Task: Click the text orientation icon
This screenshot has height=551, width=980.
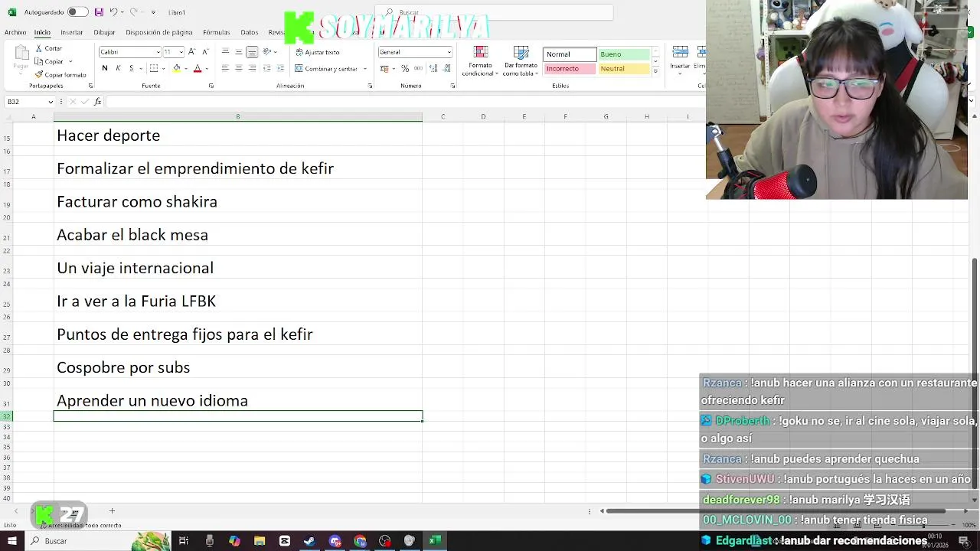Action: coord(267,52)
